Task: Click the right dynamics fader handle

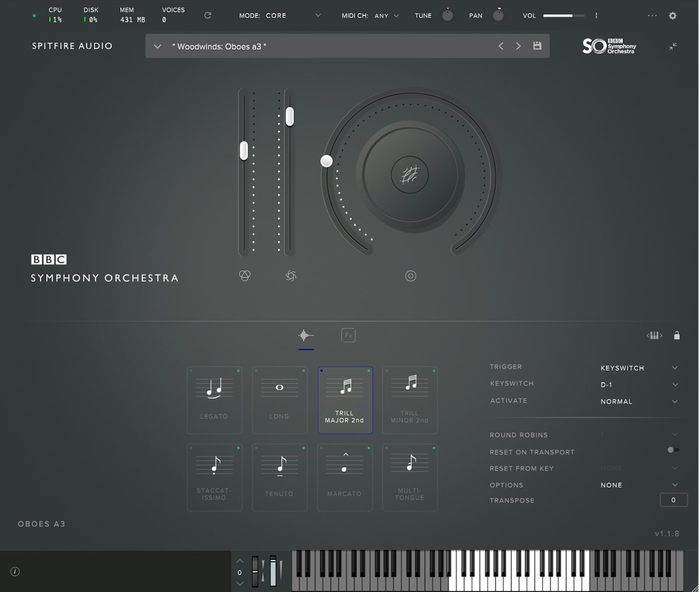Action: coord(289,116)
